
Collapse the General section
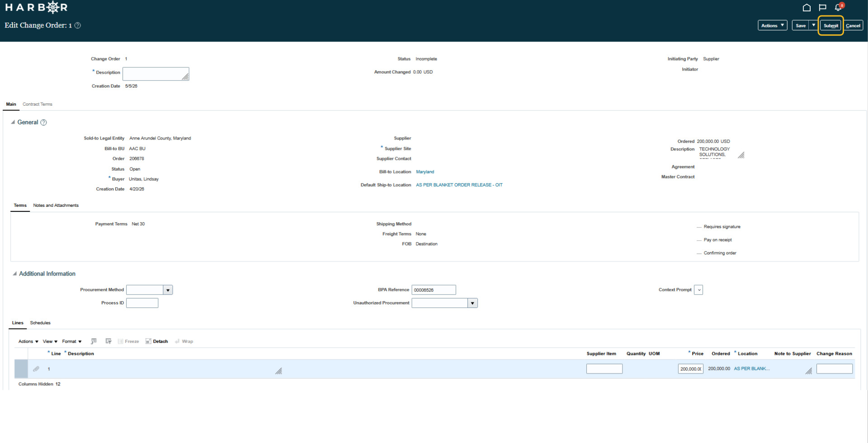(x=13, y=122)
